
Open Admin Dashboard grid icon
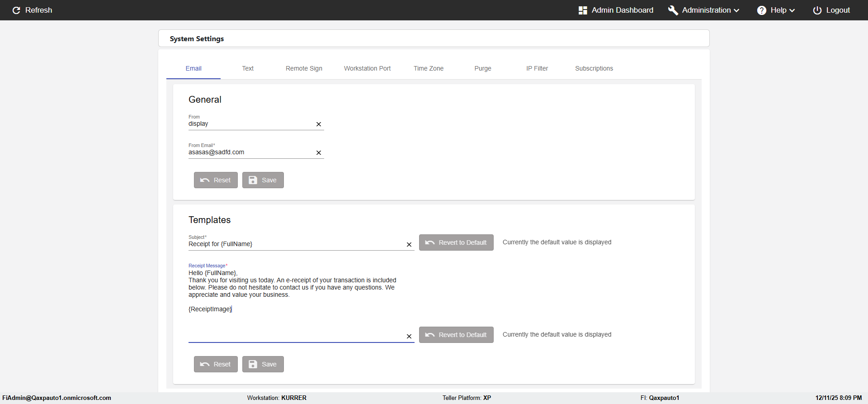[583, 10]
